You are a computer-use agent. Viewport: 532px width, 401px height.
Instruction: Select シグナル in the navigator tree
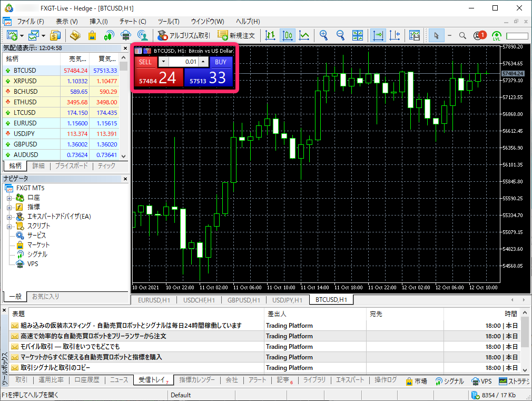(x=37, y=254)
